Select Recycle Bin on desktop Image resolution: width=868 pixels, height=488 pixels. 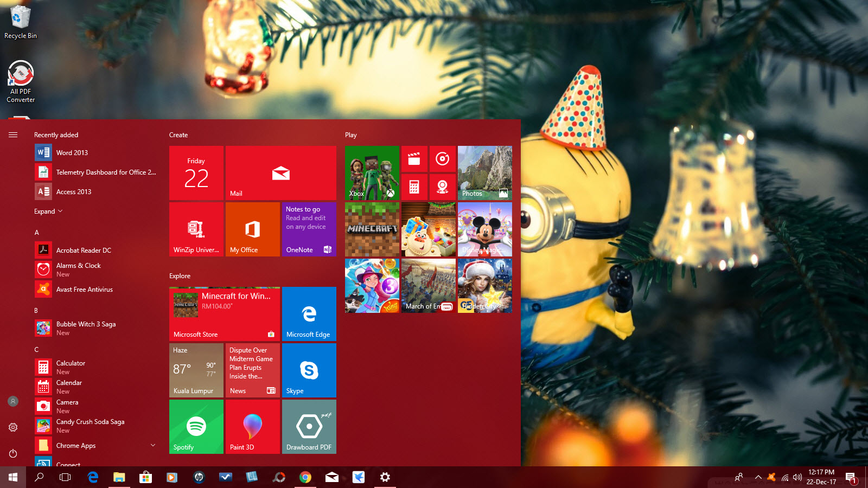coord(21,22)
